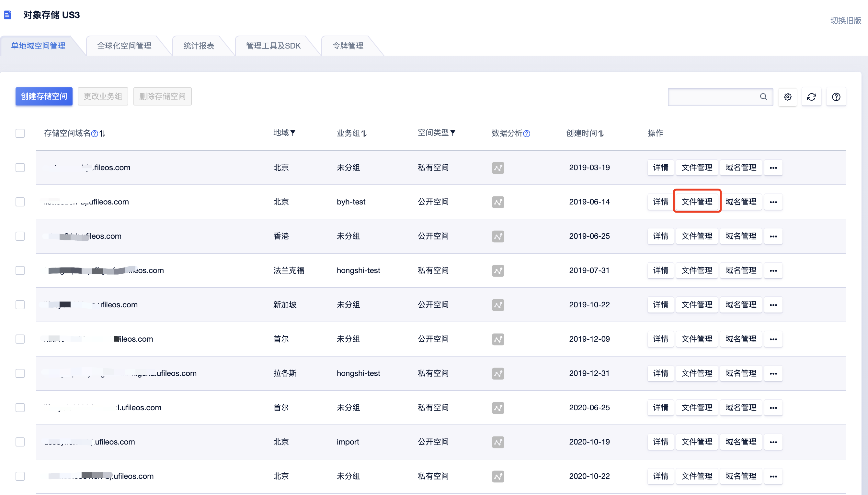Click data analysis icon for 法兰克福 row
Viewport: 868px width, 495px height.
497,270
